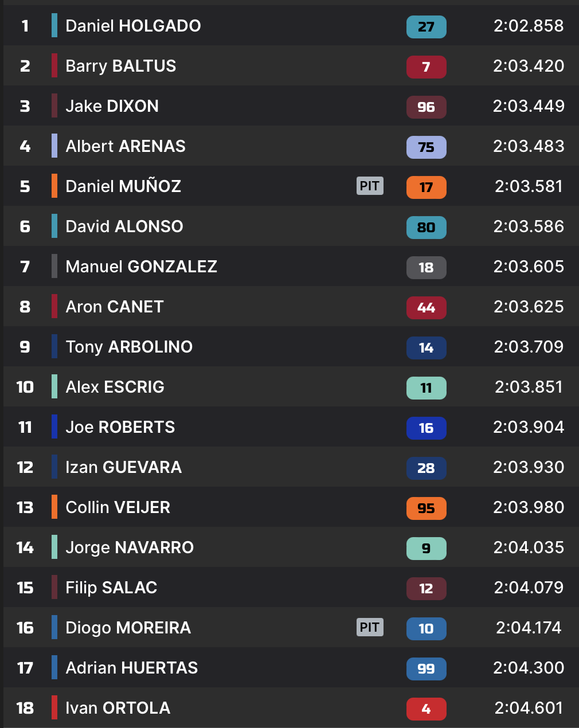
Task: Open Manuel GONZALEZ rider entry
Action: click(141, 267)
